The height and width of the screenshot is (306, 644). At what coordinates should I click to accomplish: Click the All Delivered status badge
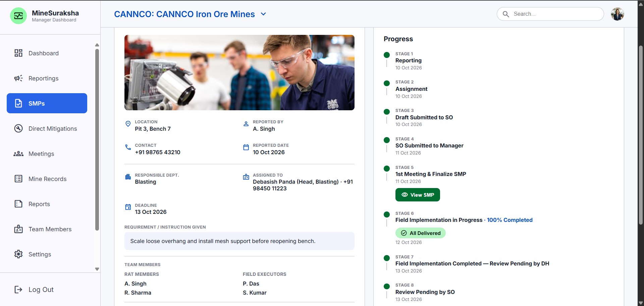pos(421,233)
